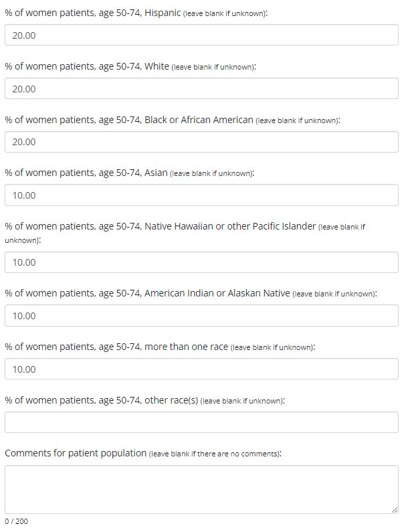Click the American Indian or Alaskan Native input
406x532 pixels.
[201, 316]
